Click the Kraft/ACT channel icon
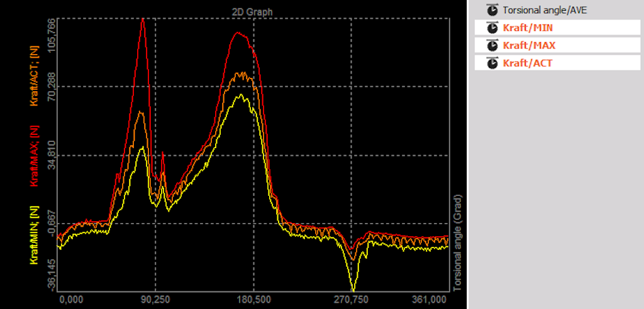This screenshot has height=309, width=644. tap(492, 63)
